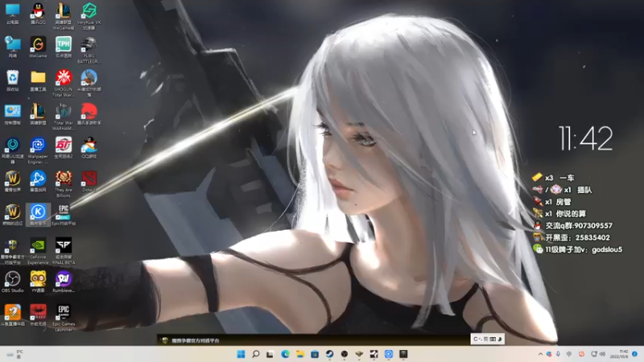This screenshot has height=362, width=644.
Task: Open the Dota 2 shortcut
Action: coord(89,181)
